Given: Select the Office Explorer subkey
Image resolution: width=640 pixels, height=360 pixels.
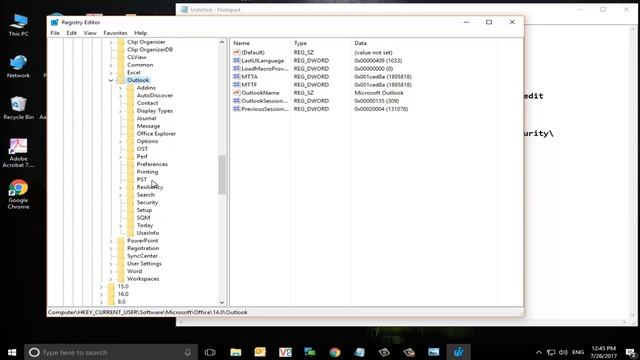Looking at the screenshot, I should (156, 133).
